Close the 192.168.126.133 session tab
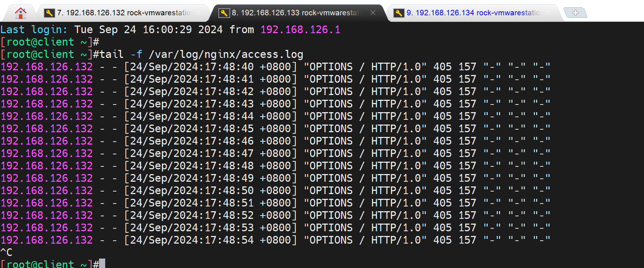 coord(373,13)
